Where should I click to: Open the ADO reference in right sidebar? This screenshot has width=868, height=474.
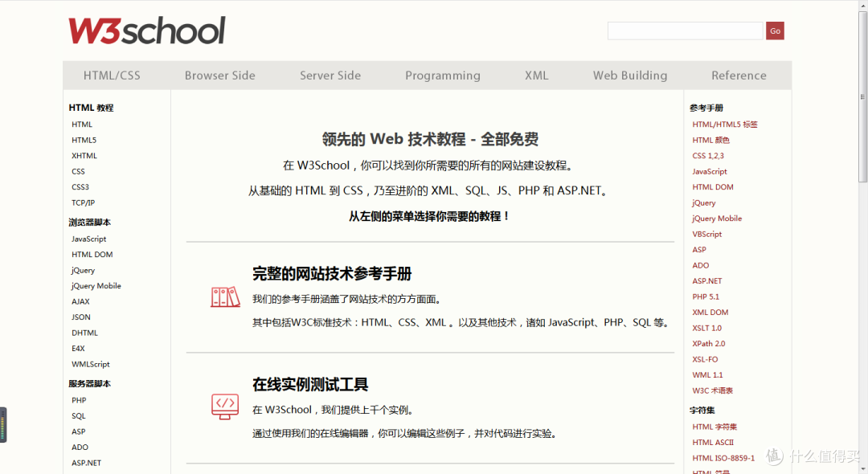(x=701, y=265)
